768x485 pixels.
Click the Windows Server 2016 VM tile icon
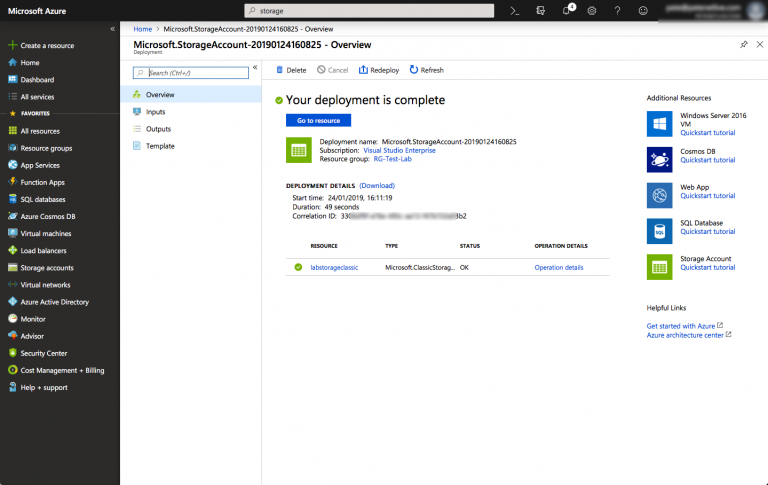(x=659, y=124)
